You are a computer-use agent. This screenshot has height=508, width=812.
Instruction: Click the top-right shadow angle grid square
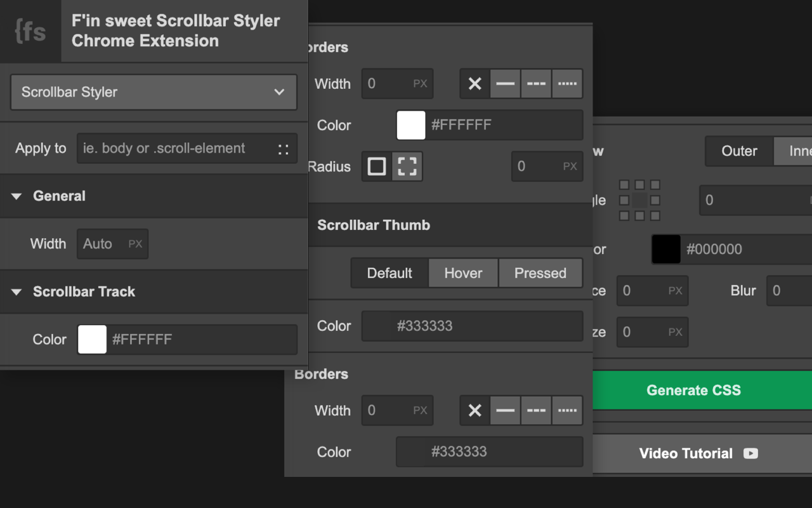(x=655, y=185)
